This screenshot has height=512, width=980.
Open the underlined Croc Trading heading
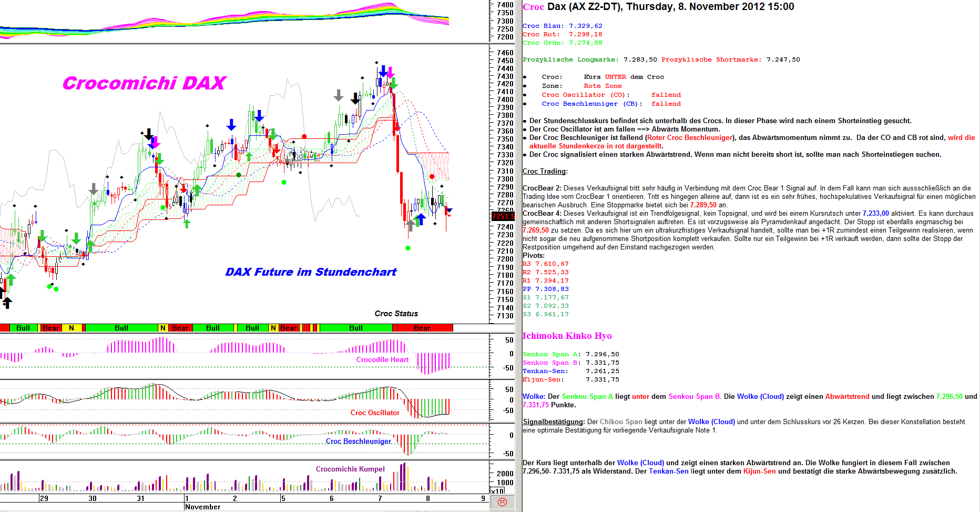(545, 171)
